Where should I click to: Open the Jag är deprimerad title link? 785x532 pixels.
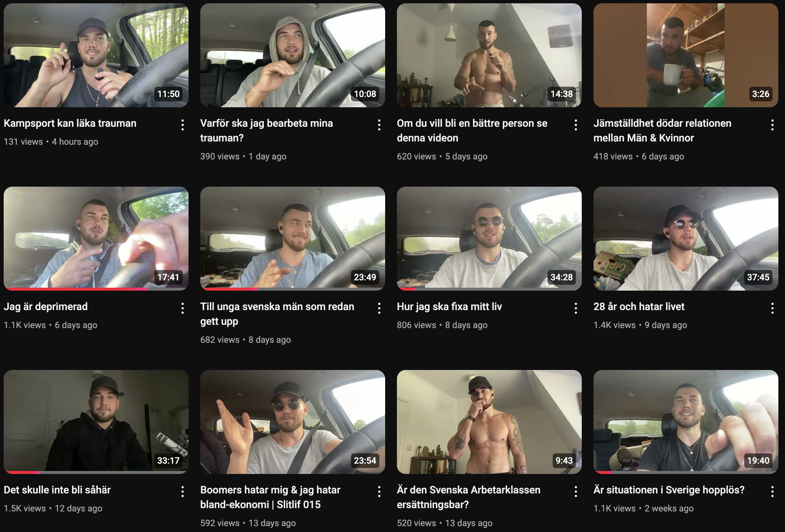click(x=46, y=306)
